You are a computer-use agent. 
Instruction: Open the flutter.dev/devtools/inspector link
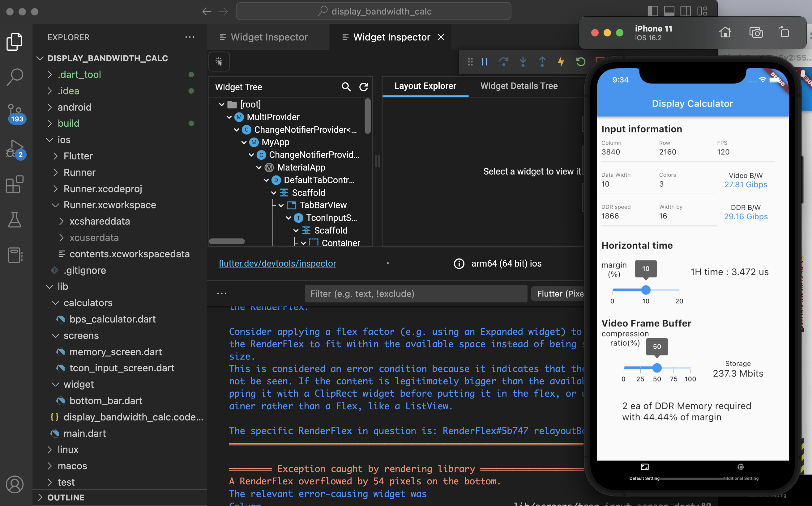tap(277, 264)
